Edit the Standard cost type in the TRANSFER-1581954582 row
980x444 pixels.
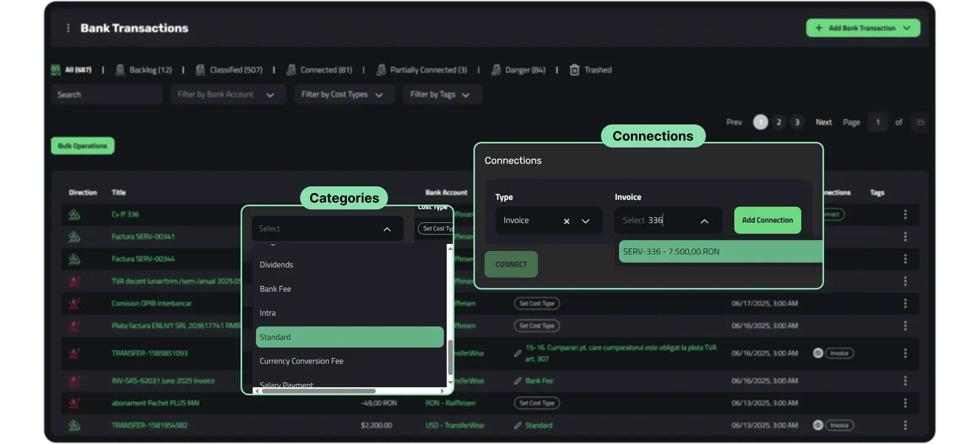[x=518, y=425]
